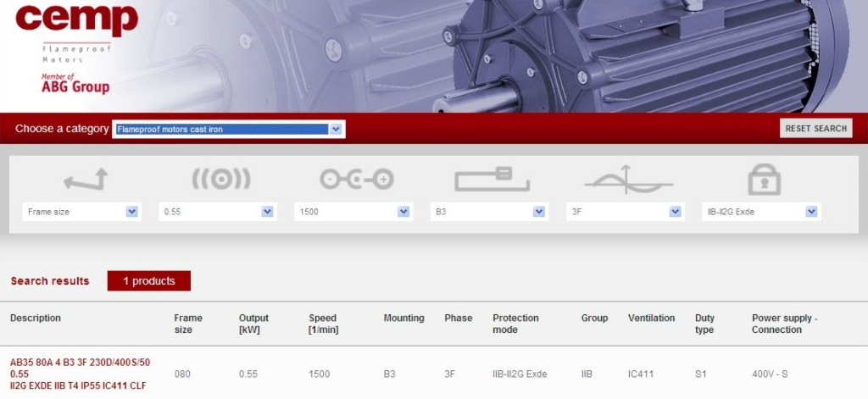The width and height of the screenshot is (868, 399).
Task: Click the S1 duty type cell
Action: (701, 374)
